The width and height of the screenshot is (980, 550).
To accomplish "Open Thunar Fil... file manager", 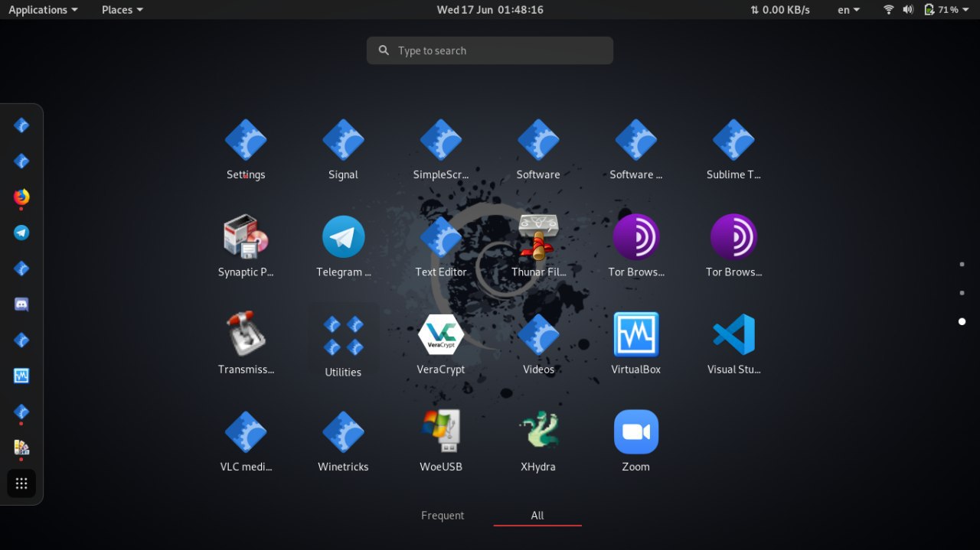I will [x=538, y=247].
